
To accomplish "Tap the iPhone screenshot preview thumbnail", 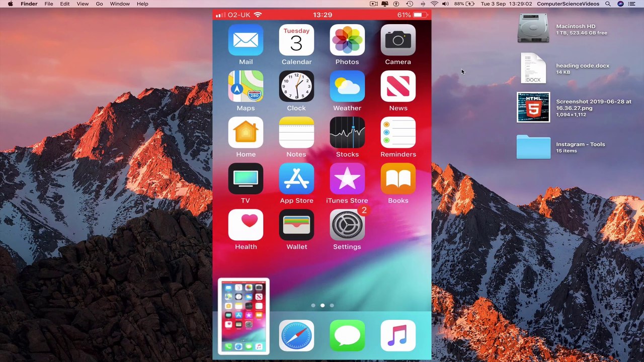I will [244, 316].
